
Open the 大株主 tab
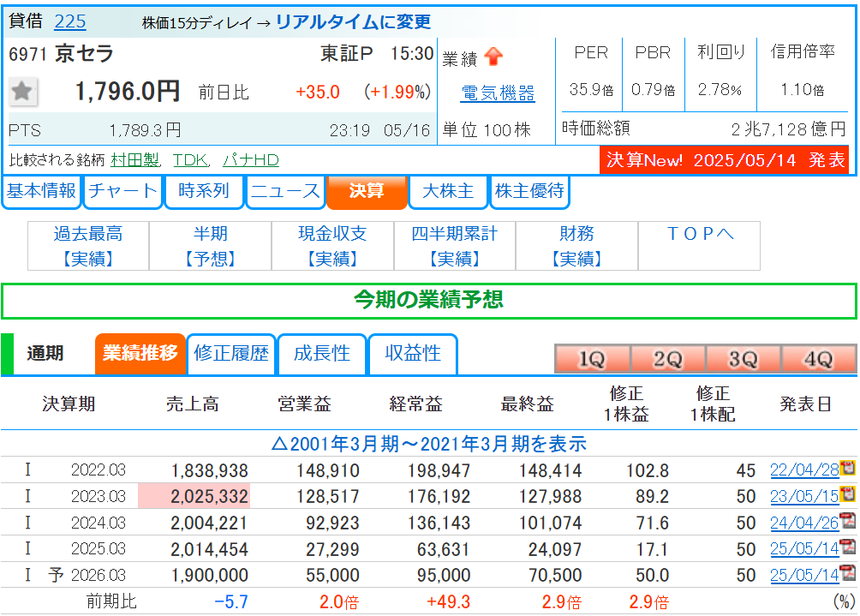448,191
